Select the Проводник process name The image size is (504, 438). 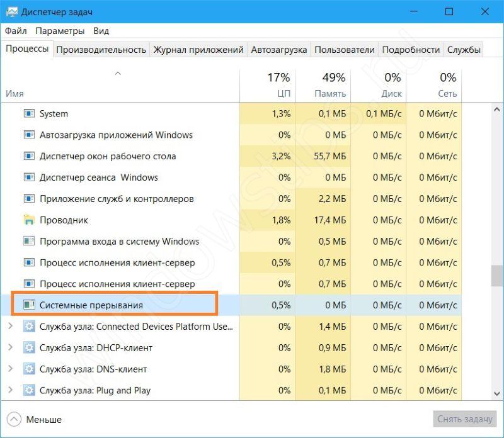tap(64, 220)
